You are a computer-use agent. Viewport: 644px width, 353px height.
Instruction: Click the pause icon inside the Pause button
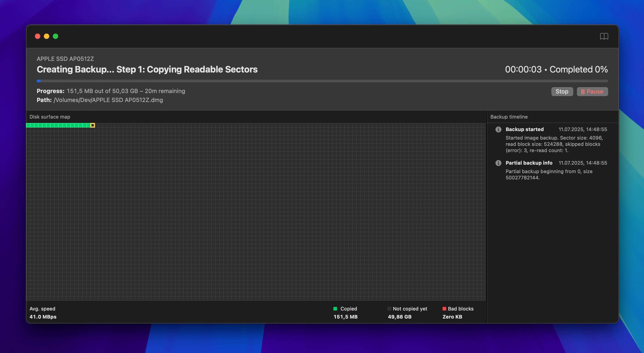(583, 91)
